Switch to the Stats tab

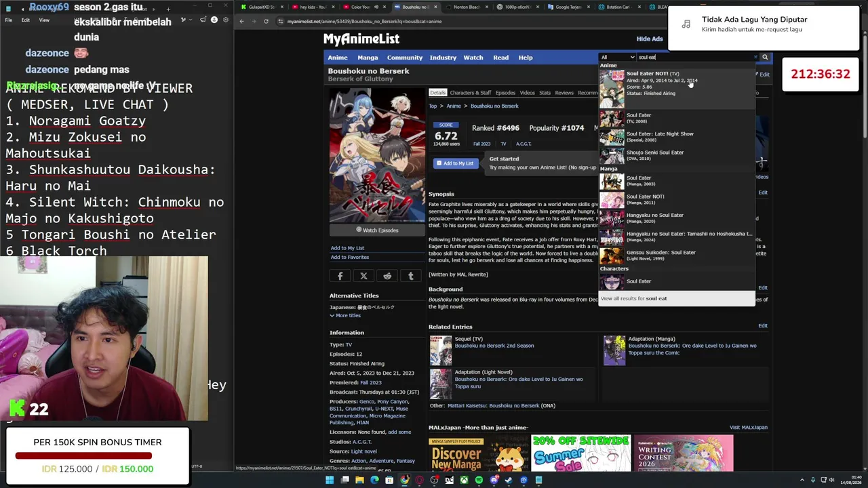click(x=545, y=93)
